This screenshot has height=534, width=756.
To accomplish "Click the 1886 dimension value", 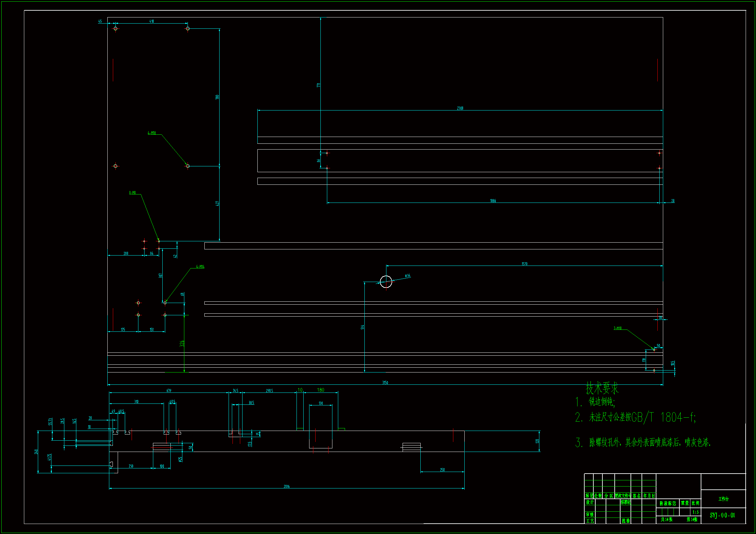I will 493,201.
